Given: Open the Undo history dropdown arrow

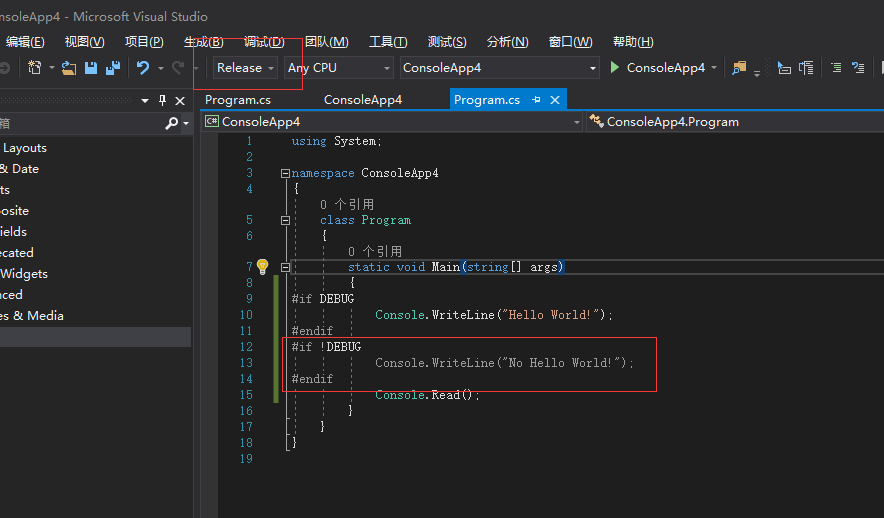Looking at the screenshot, I should coord(161,68).
